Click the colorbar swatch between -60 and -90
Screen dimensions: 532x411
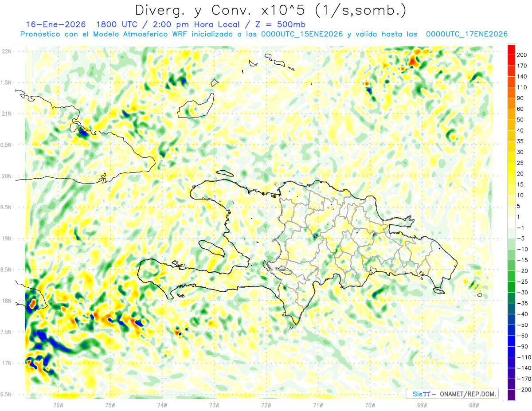coord(512,341)
